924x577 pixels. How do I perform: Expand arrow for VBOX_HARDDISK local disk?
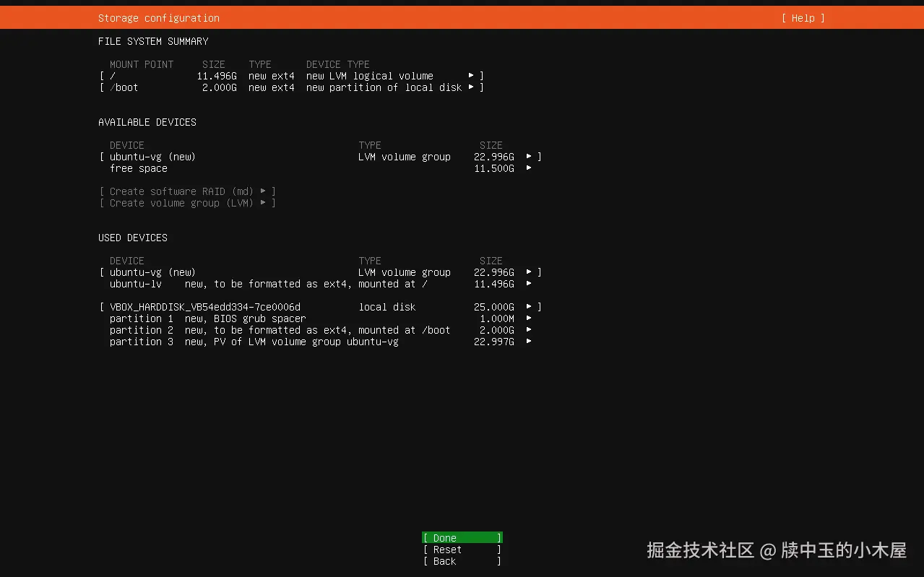pos(529,307)
